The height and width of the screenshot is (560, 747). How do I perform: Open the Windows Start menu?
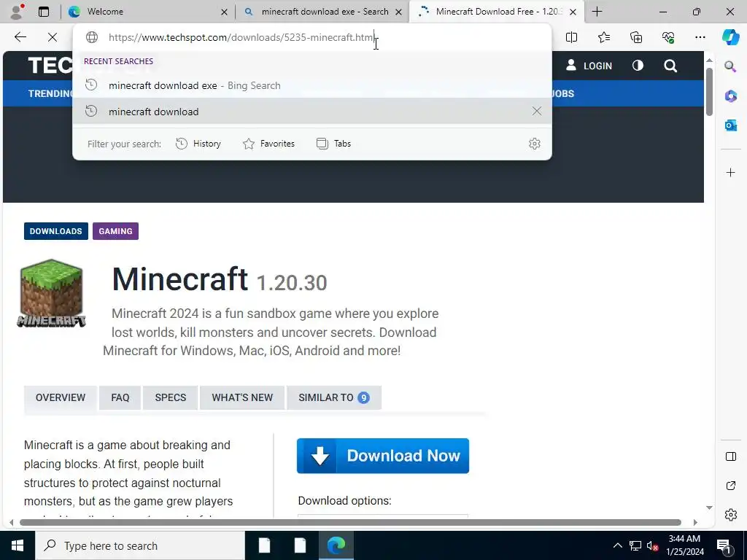coord(18,545)
